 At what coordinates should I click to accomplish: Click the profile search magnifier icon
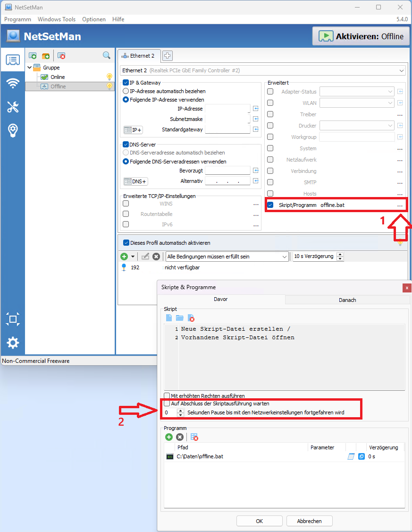pos(107,56)
